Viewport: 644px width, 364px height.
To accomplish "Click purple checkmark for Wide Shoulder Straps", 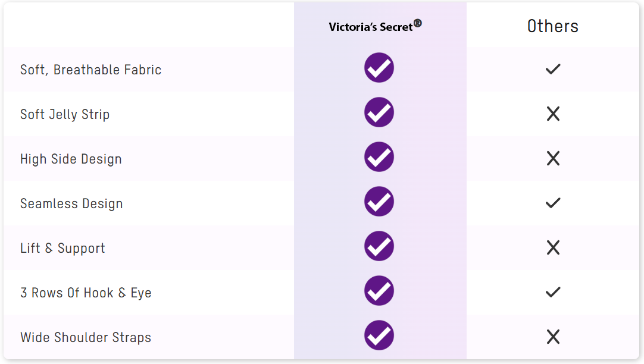I will (x=379, y=335).
